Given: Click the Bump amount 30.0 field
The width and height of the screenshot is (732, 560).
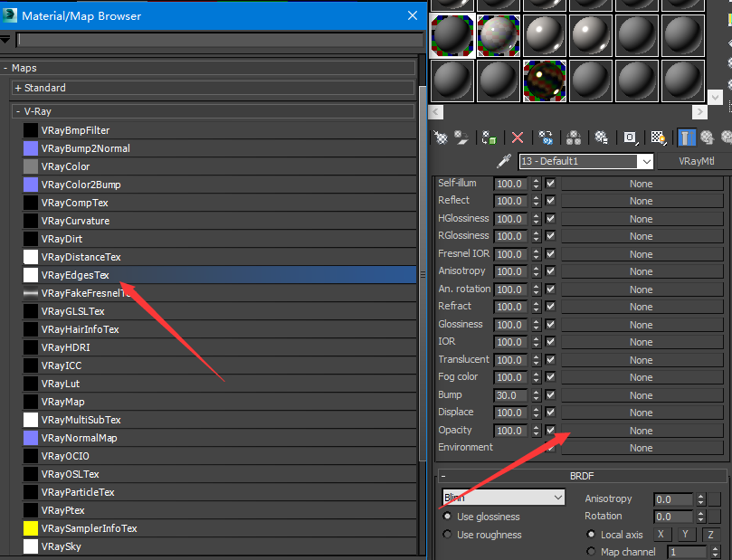Looking at the screenshot, I should pyautogui.click(x=510, y=395).
